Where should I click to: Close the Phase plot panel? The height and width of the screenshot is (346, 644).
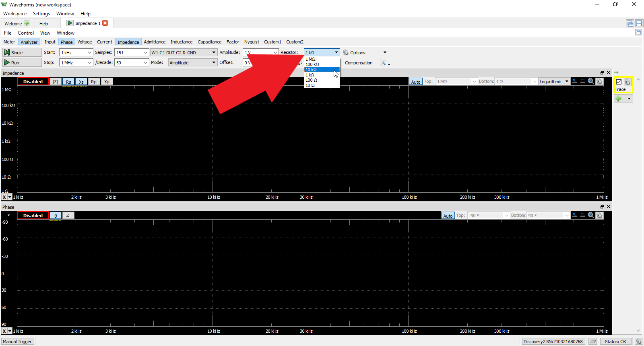pos(609,207)
